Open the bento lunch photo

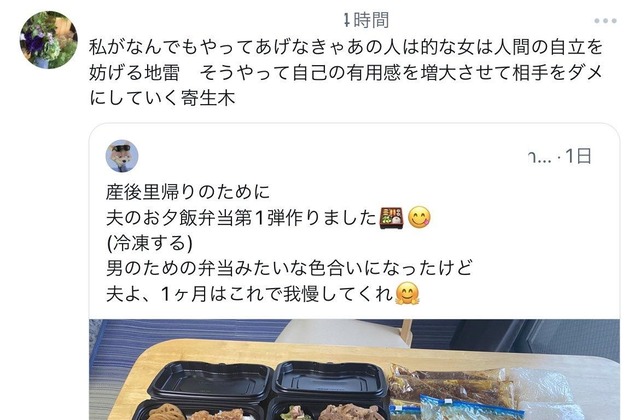pos(354,369)
